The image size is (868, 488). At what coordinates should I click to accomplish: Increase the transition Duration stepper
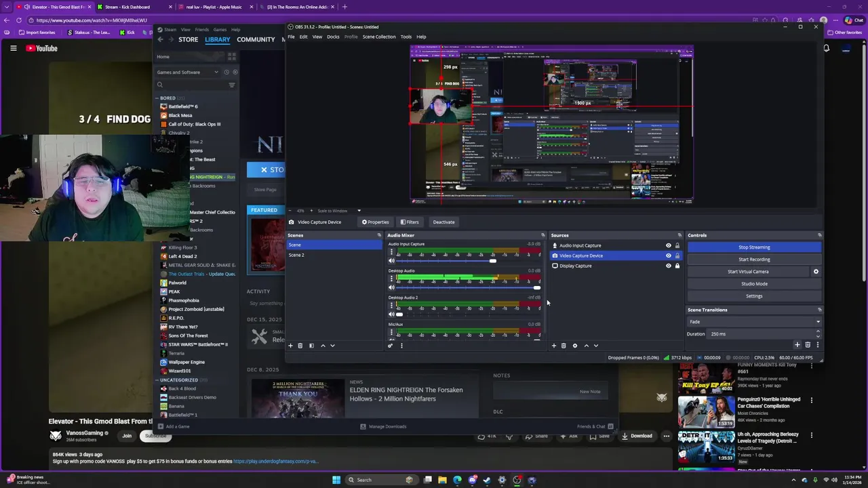click(x=817, y=331)
